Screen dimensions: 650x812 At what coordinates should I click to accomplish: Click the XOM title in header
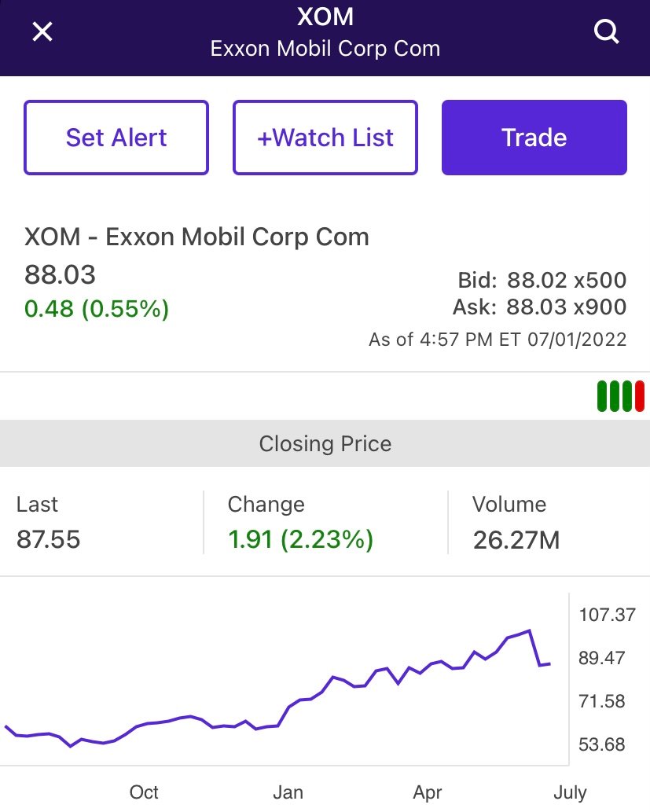pyautogui.click(x=325, y=17)
